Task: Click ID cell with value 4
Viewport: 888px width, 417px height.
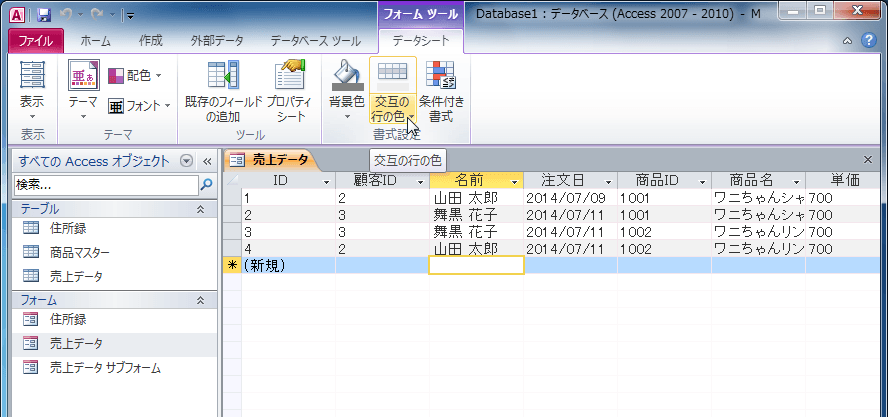Action: pos(288,249)
